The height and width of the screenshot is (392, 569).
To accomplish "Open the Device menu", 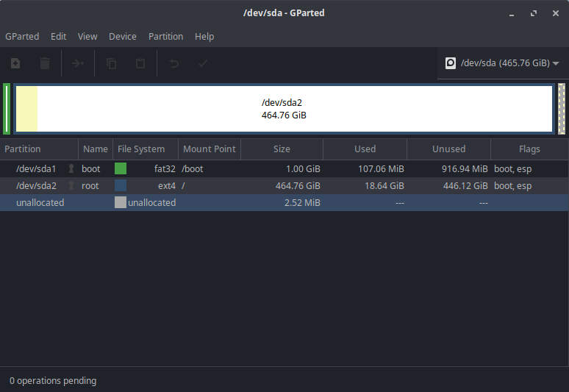I will point(123,36).
